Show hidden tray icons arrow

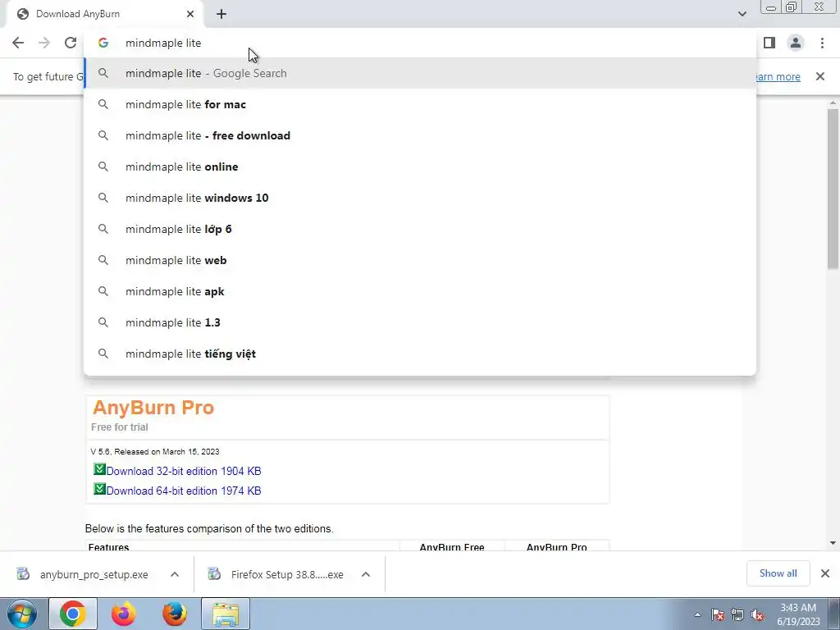click(x=697, y=615)
